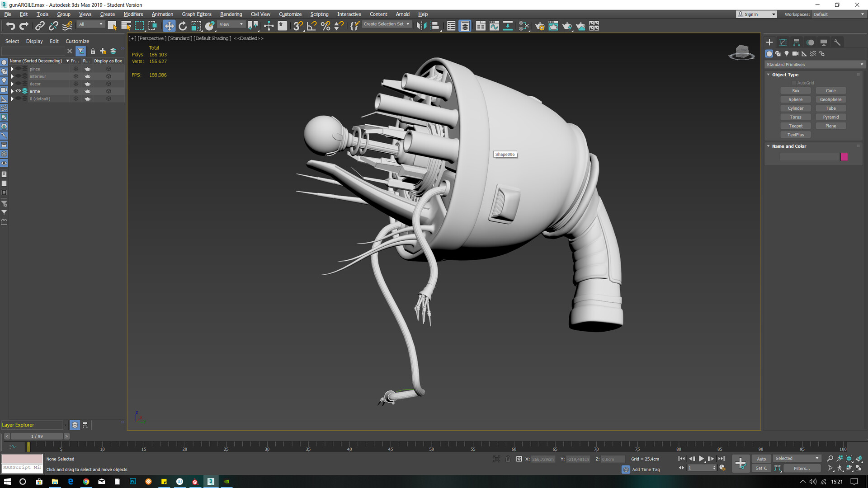Open the Utilities wrench panel
Image resolution: width=868 pixels, height=488 pixels.
coord(837,42)
